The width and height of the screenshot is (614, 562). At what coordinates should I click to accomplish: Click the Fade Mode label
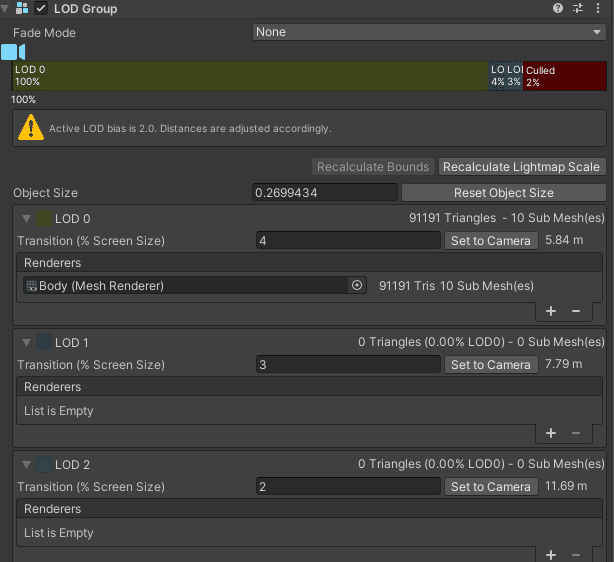point(44,33)
